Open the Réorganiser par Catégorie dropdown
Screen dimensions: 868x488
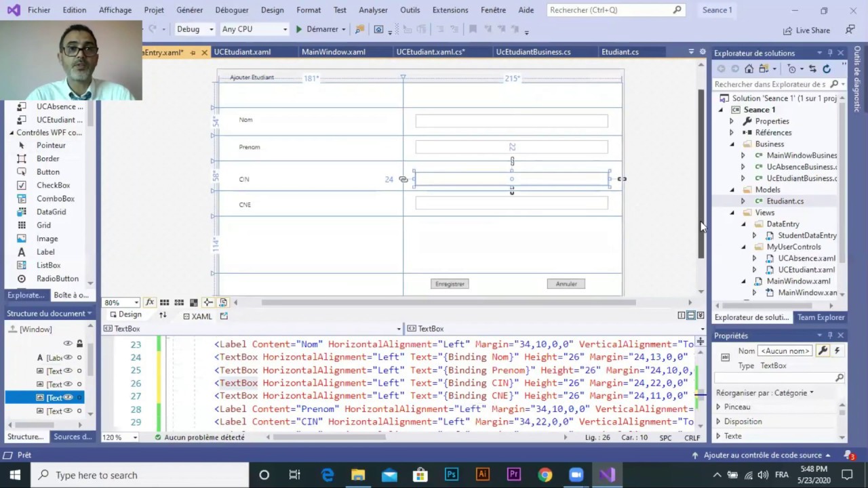click(x=765, y=392)
